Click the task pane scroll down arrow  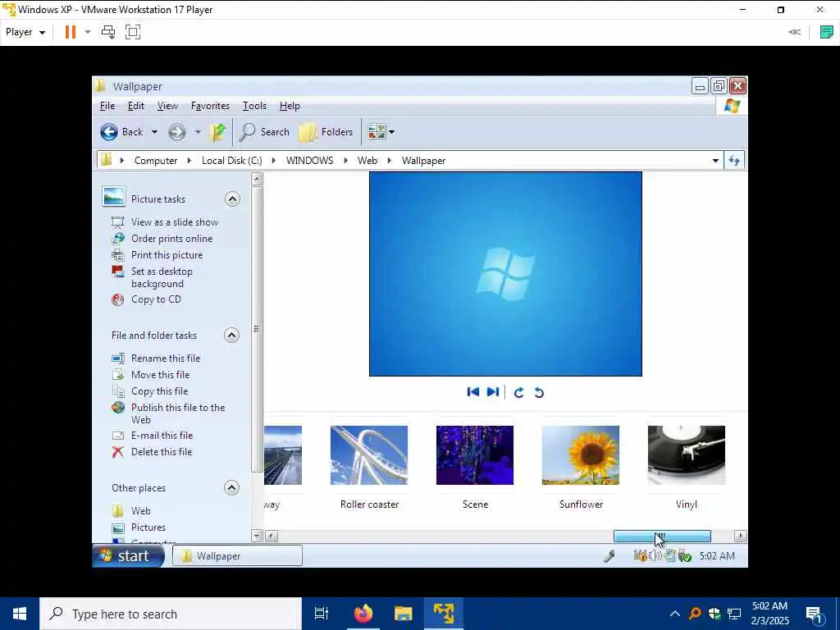[x=257, y=536]
